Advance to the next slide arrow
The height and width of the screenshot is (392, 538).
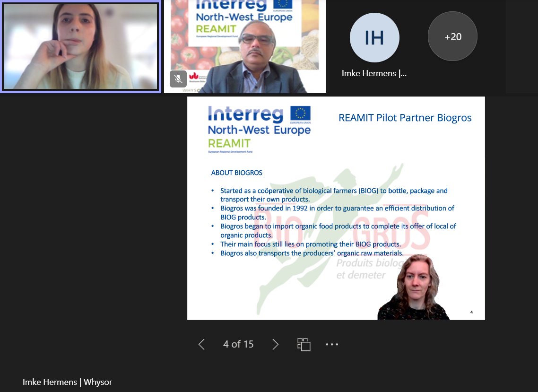275,344
